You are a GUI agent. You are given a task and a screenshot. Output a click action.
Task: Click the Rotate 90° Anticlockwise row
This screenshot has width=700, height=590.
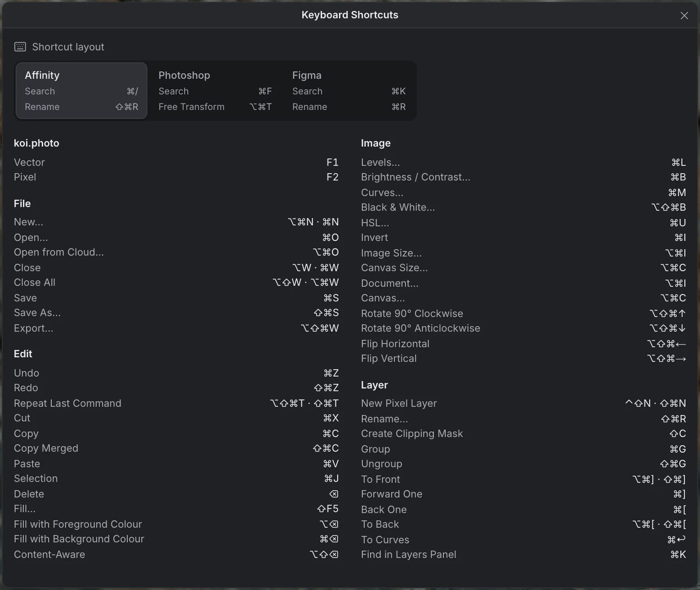click(523, 328)
